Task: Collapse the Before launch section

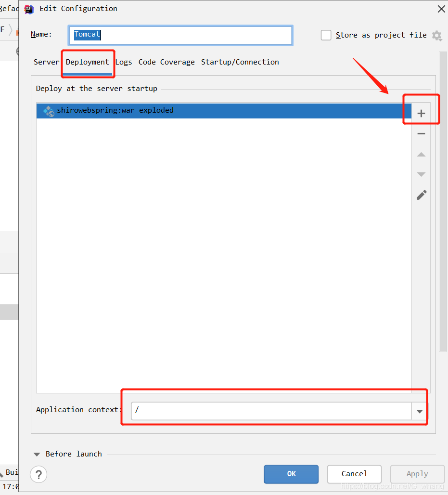Action: coord(37,454)
